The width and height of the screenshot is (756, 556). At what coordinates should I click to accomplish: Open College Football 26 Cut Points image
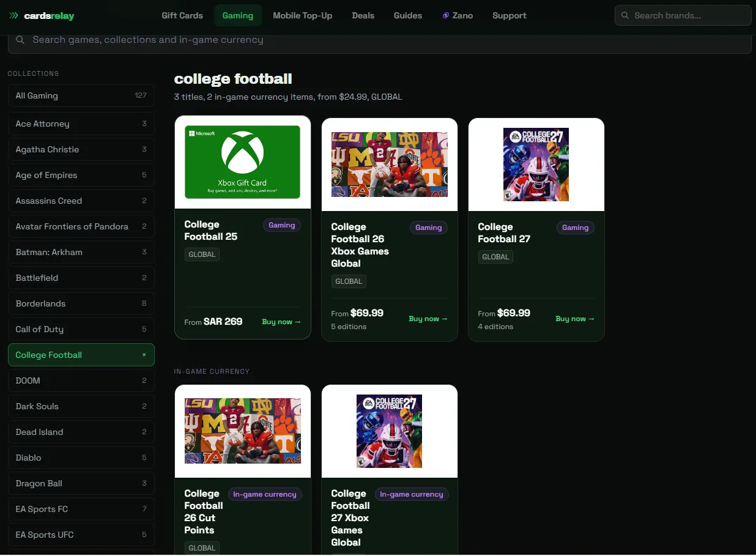pyautogui.click(x=243, y=431)
